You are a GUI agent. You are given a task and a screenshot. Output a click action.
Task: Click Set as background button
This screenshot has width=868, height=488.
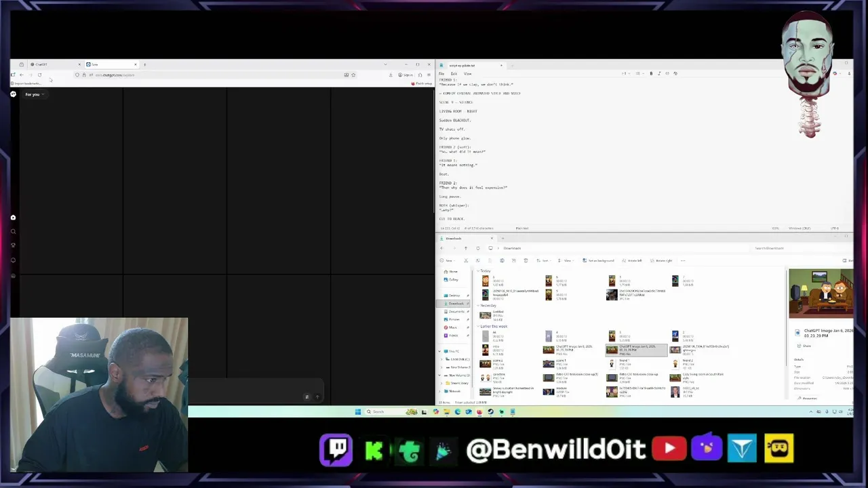coord(597,261)
